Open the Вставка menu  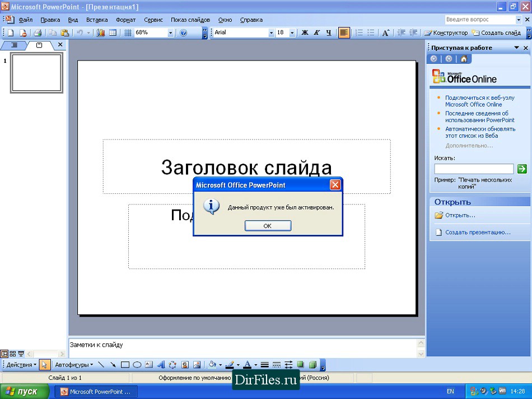[x=97, y=20]
